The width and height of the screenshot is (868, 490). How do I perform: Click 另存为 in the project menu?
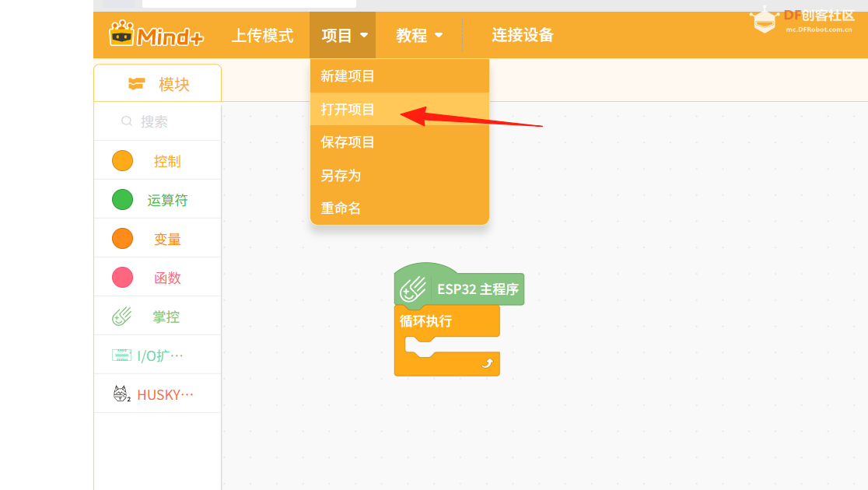tap(341, 175)
